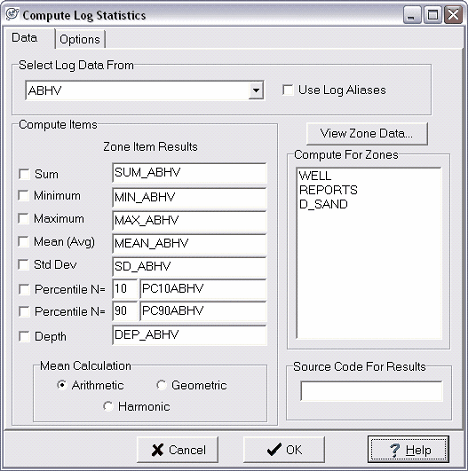Confirm with the OK button
The height and width of the screenshot is (473, 470).
(284, 450)
